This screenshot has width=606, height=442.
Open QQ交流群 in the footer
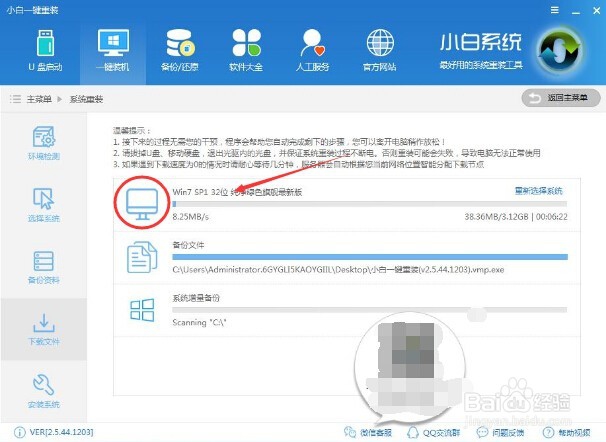point(434,432)
